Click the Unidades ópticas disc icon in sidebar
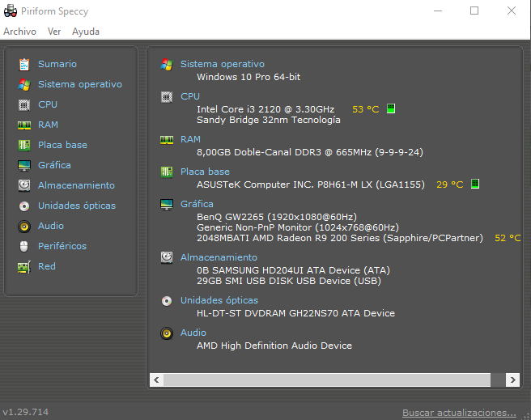Viewport: 531px width, 420px height. pos(24,206)
